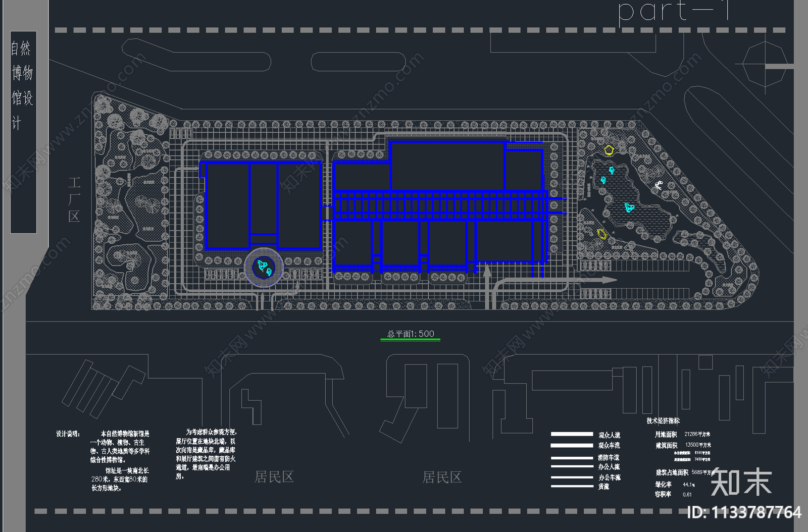Click the '容积率' indicator label
Image resolution: width=808 pixels, height=532 pixels.
(x=663, y=495)
